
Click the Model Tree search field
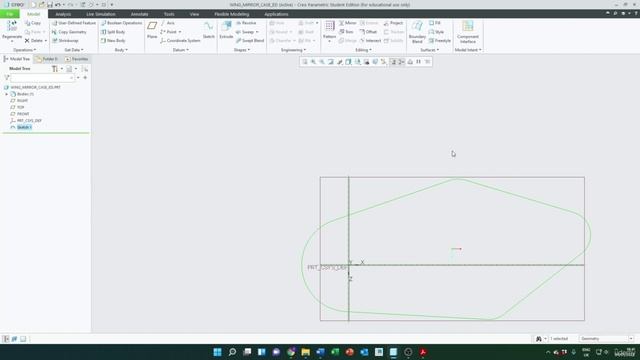point(42,78)
